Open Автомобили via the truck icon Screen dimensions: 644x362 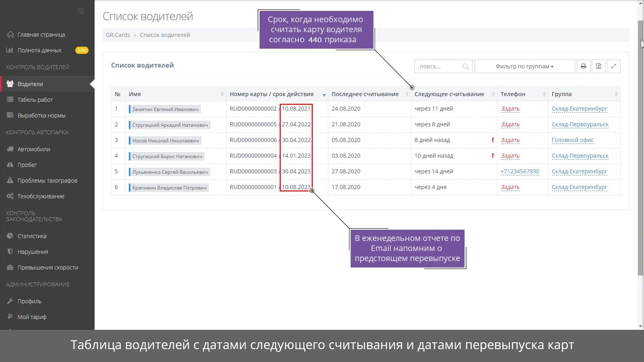click(x=10, y=149)
